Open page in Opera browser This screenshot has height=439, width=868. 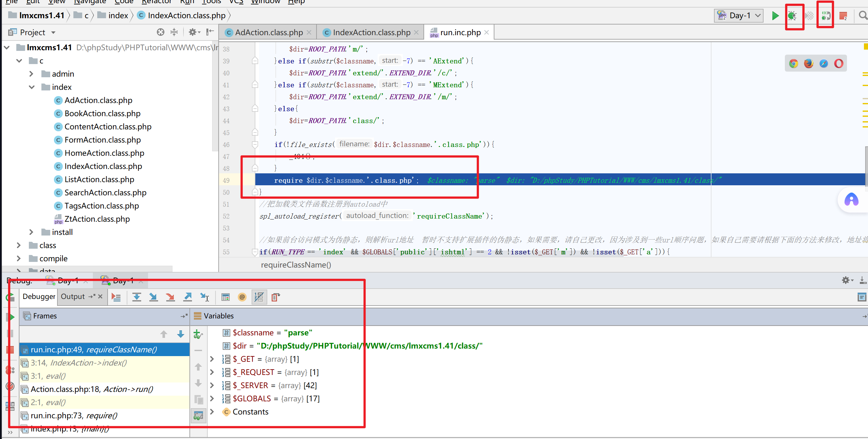coord(839,63)
